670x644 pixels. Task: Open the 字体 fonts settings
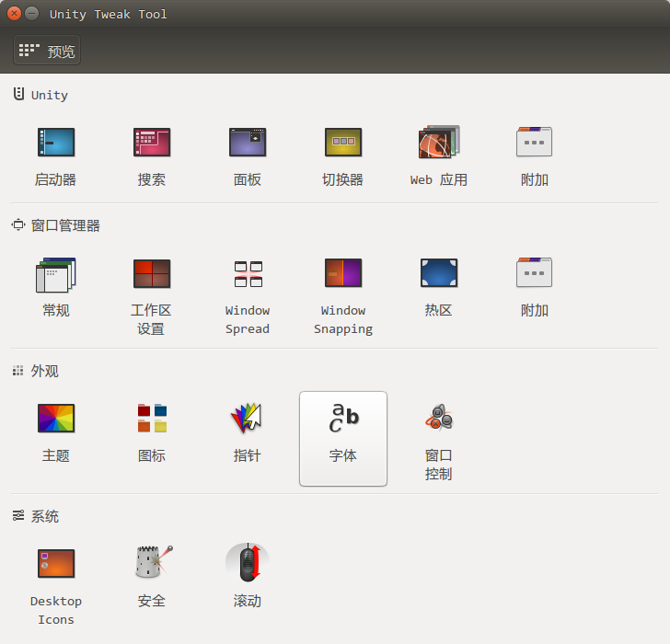tap(343, 439)
